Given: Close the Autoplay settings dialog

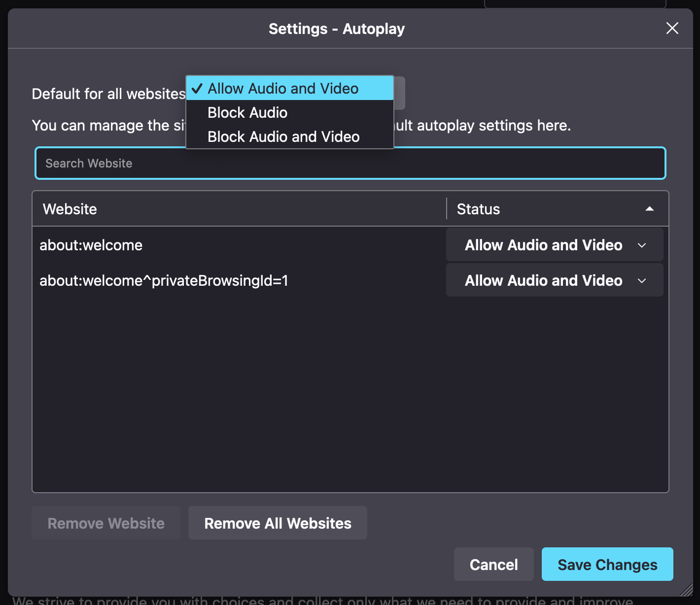Looking at the screenshot, I should click(x=672, y=28).
